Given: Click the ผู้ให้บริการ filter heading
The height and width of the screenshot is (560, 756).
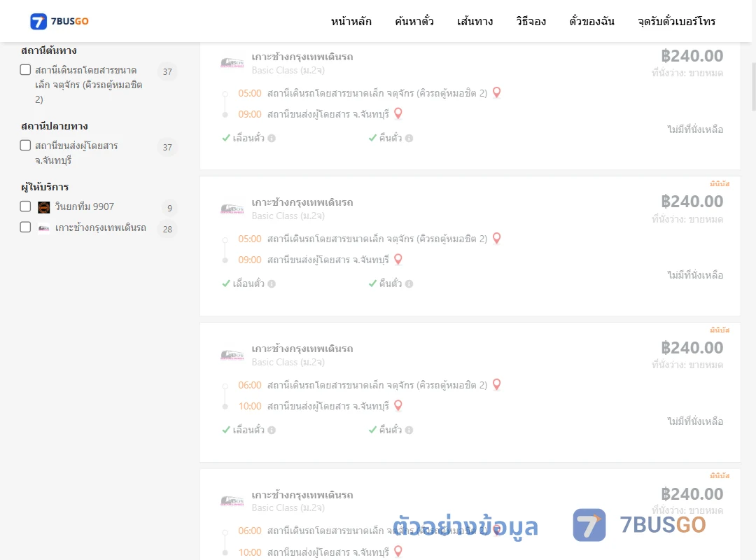Looking at the screenshot, I should tap(45, 187).
